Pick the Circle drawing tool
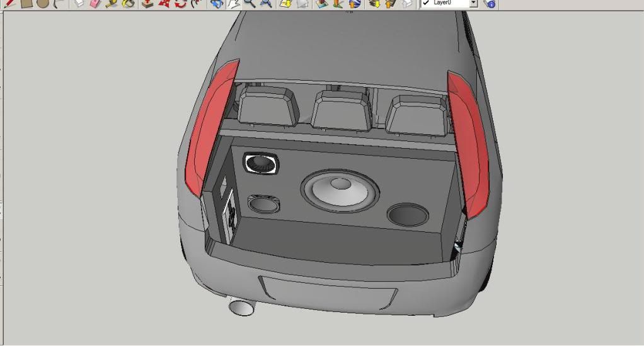 tap(43, 3)
